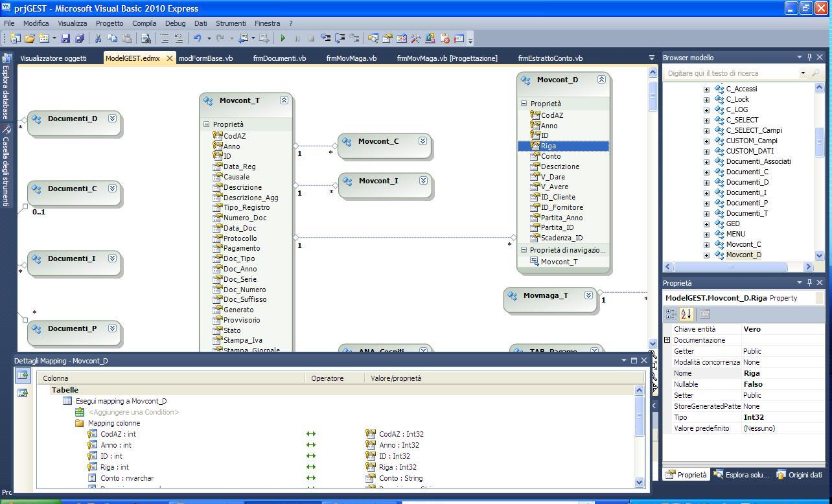Open the Modifica menu
Image resolution: width=832 pixels, height=504 pixels.
click(x=36, y=23)
